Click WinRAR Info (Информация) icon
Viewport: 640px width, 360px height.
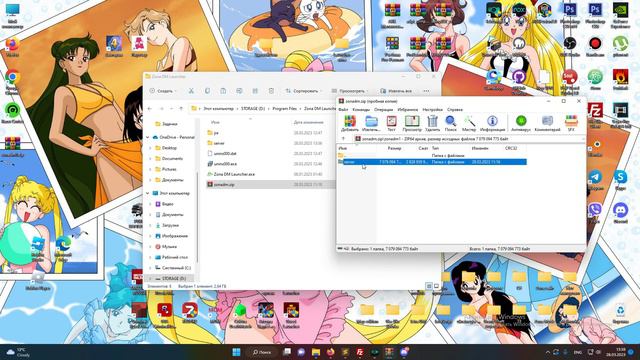[x=492, y=123]
